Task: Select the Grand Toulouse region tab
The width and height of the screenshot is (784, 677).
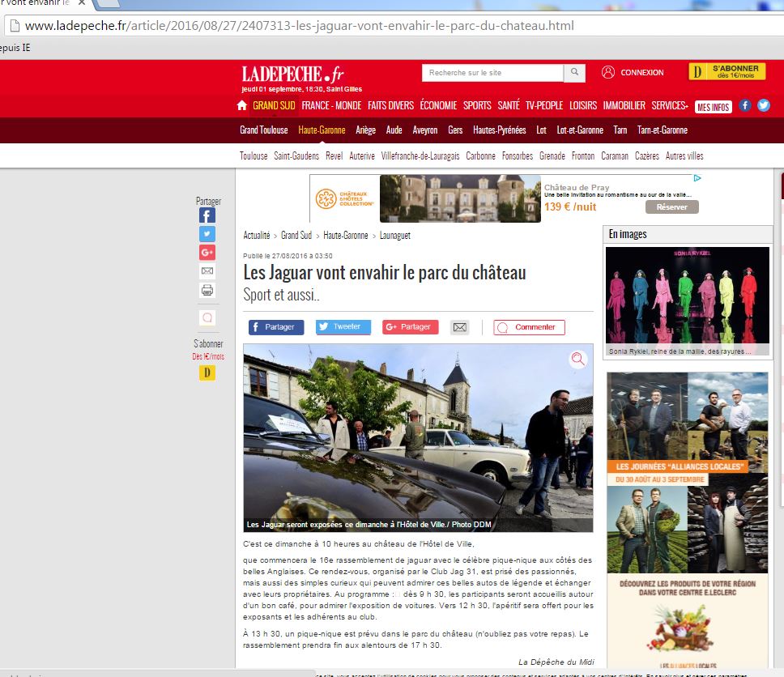Action: 264,130
